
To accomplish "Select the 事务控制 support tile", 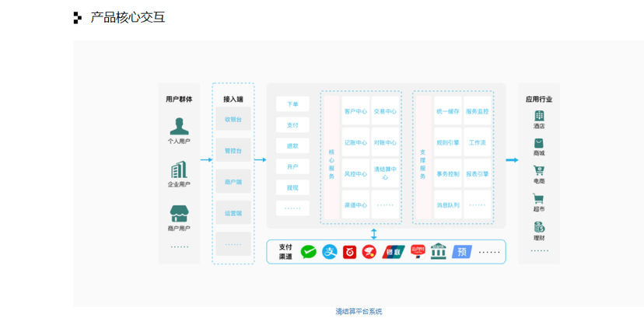I will [x=448, y=173].
